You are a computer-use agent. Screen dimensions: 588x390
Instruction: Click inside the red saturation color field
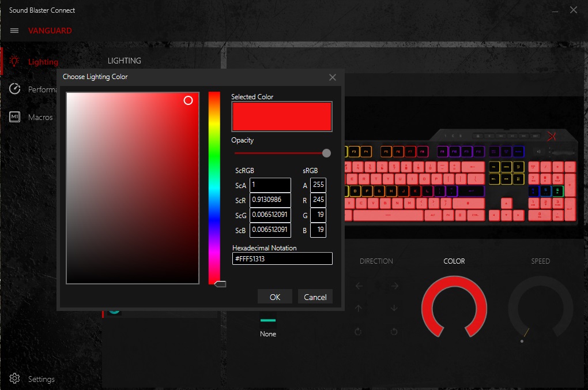pos(133,188)
